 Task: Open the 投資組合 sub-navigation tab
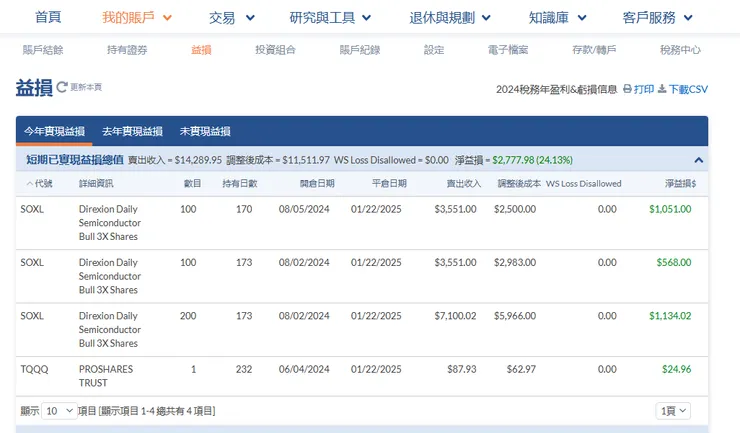pos(276,50)
